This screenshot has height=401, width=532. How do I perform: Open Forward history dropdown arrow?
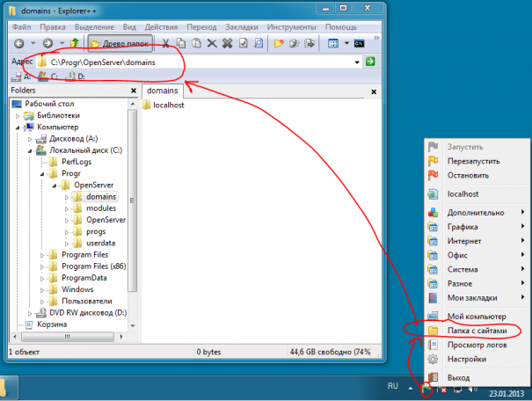tap(62, 43)
